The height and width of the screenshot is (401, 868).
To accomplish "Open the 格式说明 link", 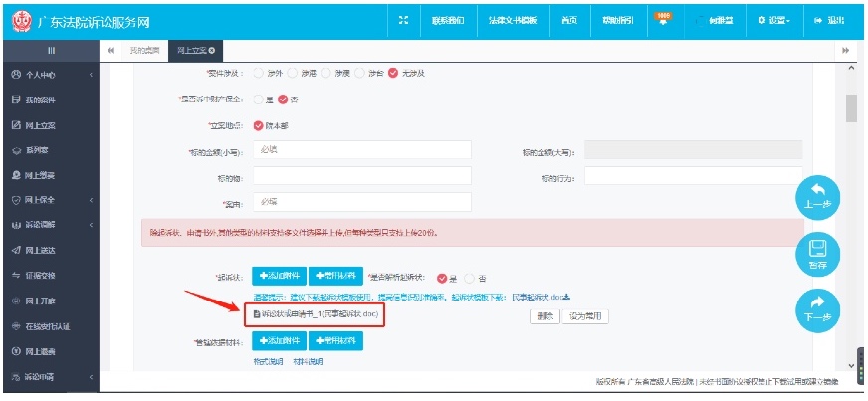I will pos(269,362).
